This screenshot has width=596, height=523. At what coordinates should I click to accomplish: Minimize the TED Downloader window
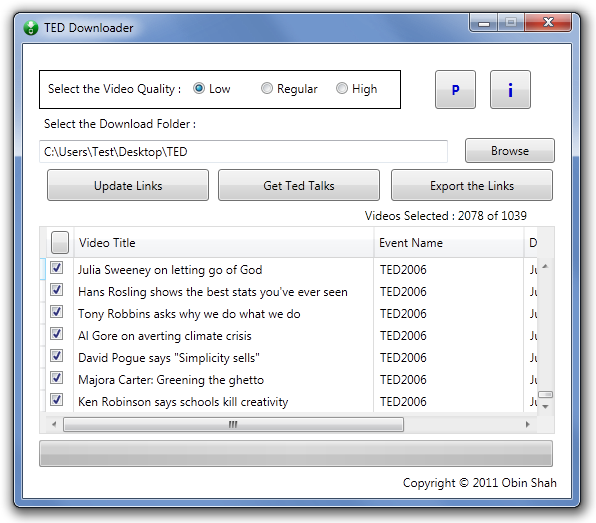click(x=483, y=23)
